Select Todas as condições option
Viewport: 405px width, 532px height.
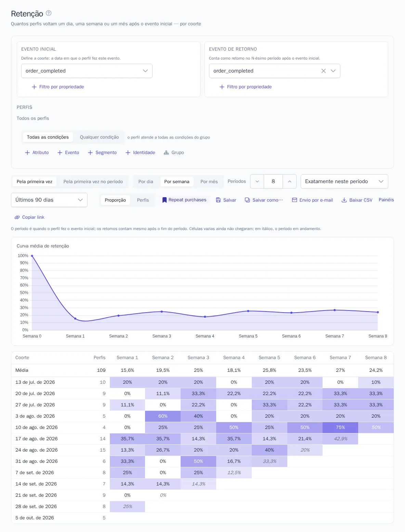(x=48, y=137)
